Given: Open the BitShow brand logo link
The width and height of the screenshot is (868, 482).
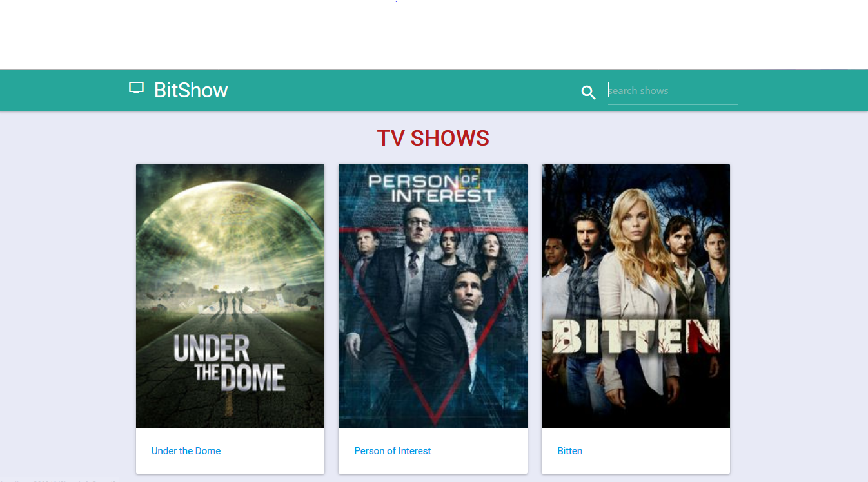Looking at the screenshot, I should click(179, 90).
